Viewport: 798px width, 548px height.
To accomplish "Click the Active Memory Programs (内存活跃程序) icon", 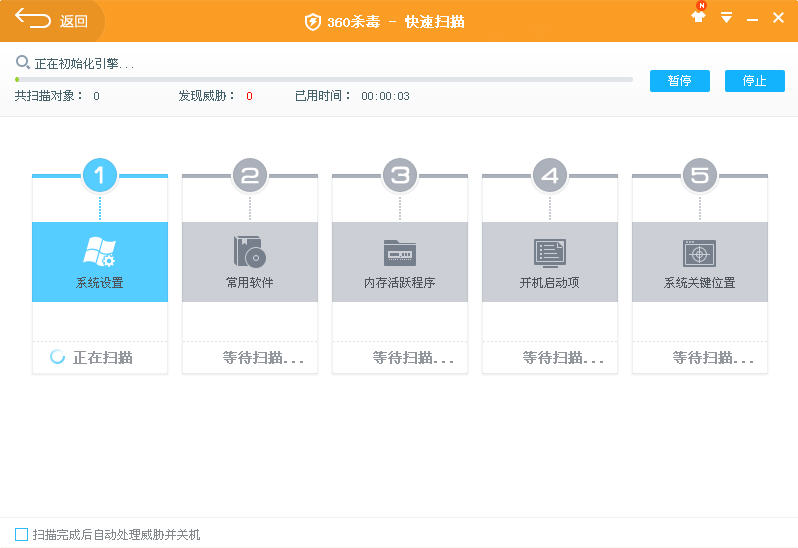I will (x=399, y=252).
